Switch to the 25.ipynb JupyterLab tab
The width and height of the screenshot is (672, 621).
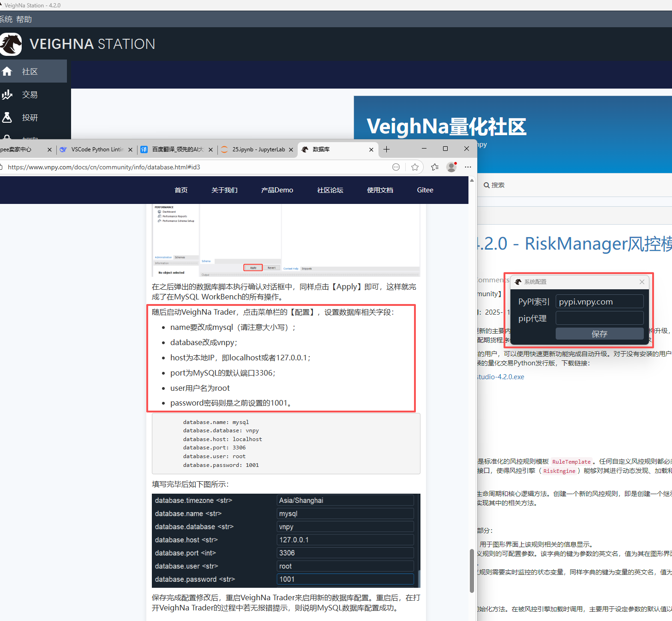tap(257, 149)
